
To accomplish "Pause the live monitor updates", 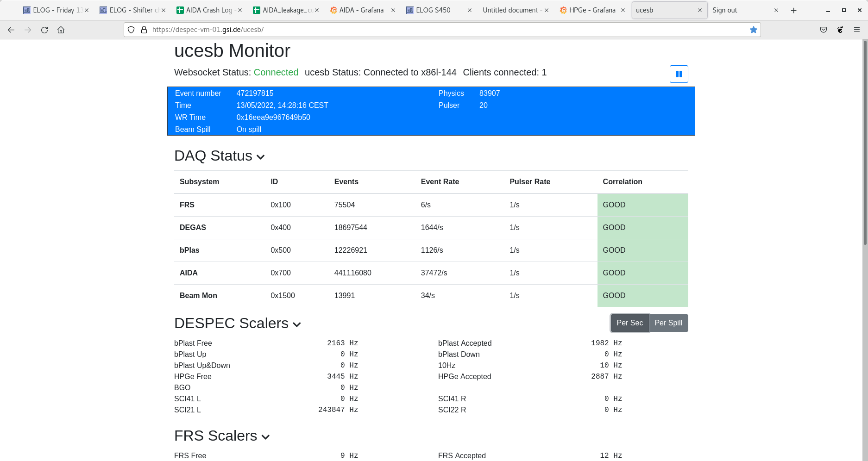I will pos(679,74).
